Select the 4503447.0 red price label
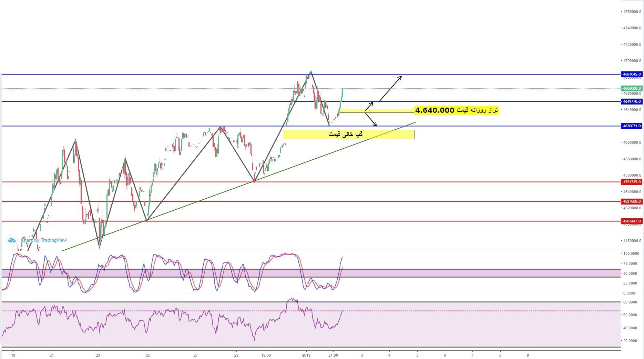The width and height of the screenshot is (644, 359). click(632, 221)
